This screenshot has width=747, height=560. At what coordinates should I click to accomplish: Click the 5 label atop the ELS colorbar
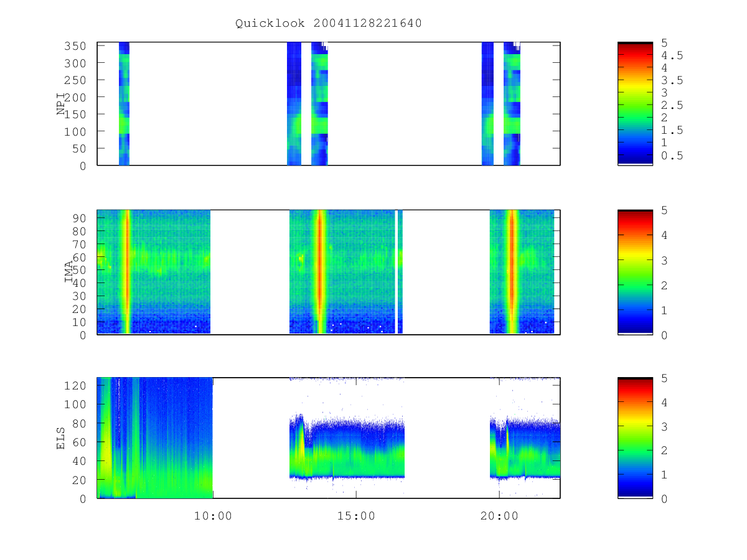665,378
